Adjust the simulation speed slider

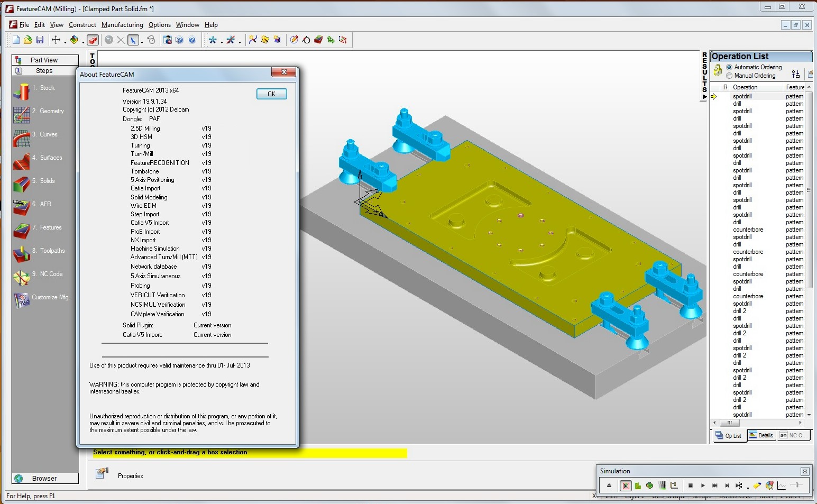coord(797,485)
